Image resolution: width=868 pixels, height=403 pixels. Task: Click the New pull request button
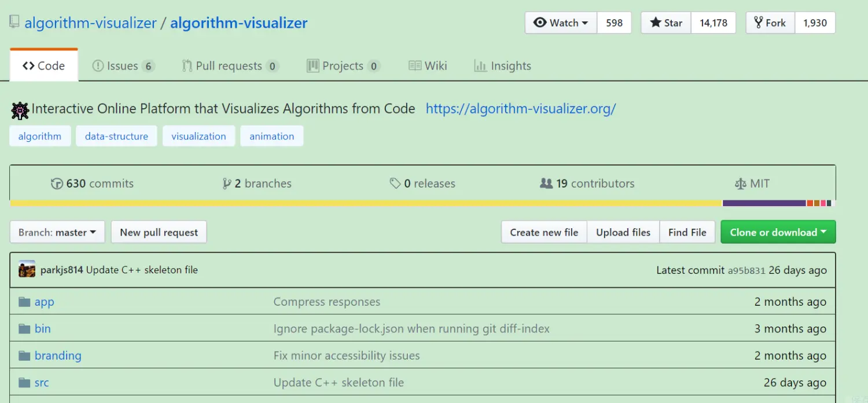(x=159, y=232)
